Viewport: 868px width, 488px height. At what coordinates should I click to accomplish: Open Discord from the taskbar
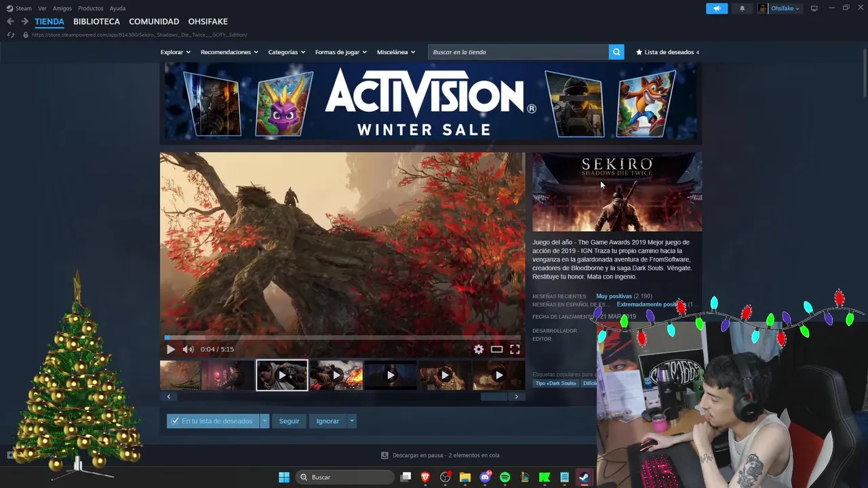tap(485, 477)
